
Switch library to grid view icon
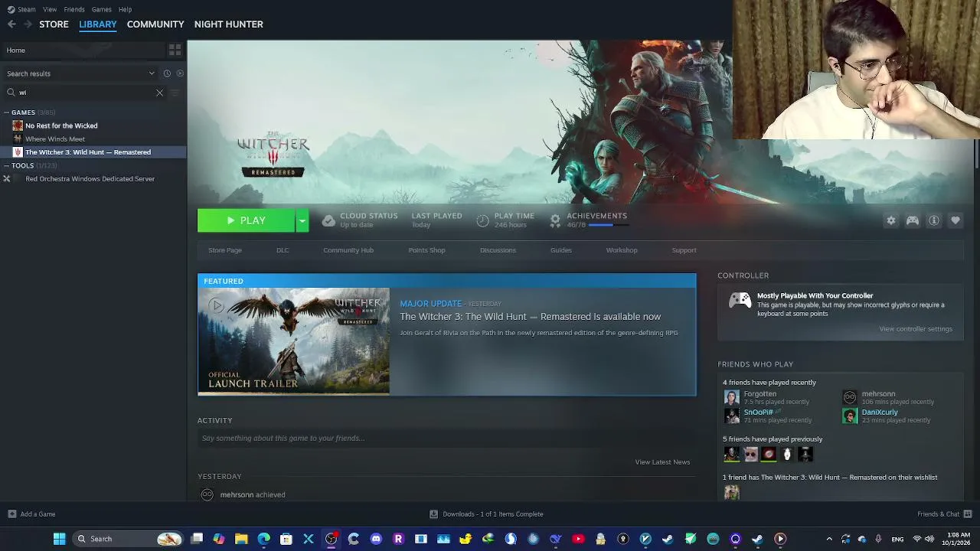175,50
